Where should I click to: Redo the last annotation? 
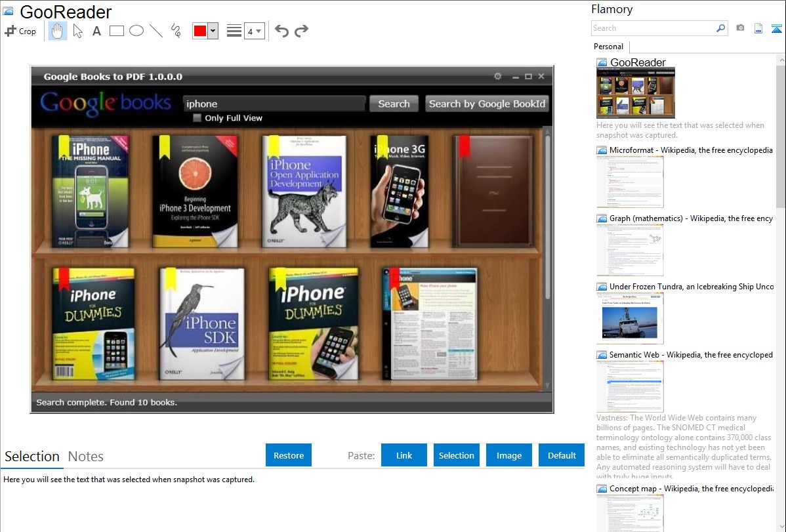(301, 31)
